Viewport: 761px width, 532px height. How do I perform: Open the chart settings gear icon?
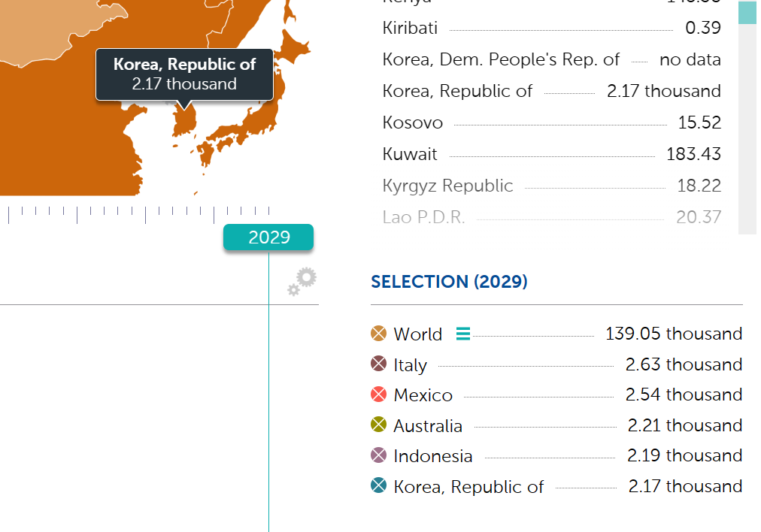[303, 280]
